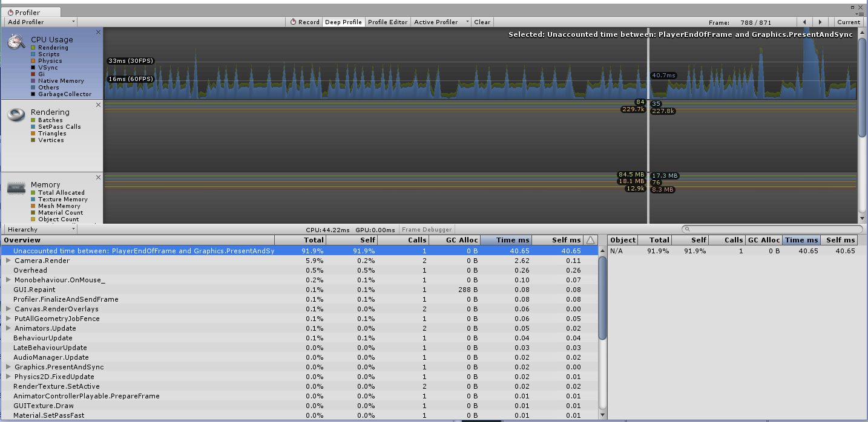Open the Add Profiler dropdown
This screenshot has height=422, width=868.
40,22
